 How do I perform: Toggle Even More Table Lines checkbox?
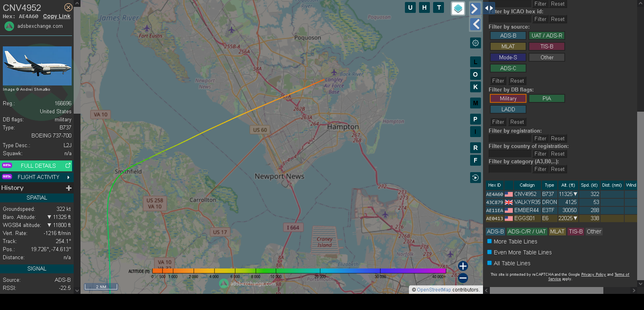pyautogui.click(x=489, y=252)
